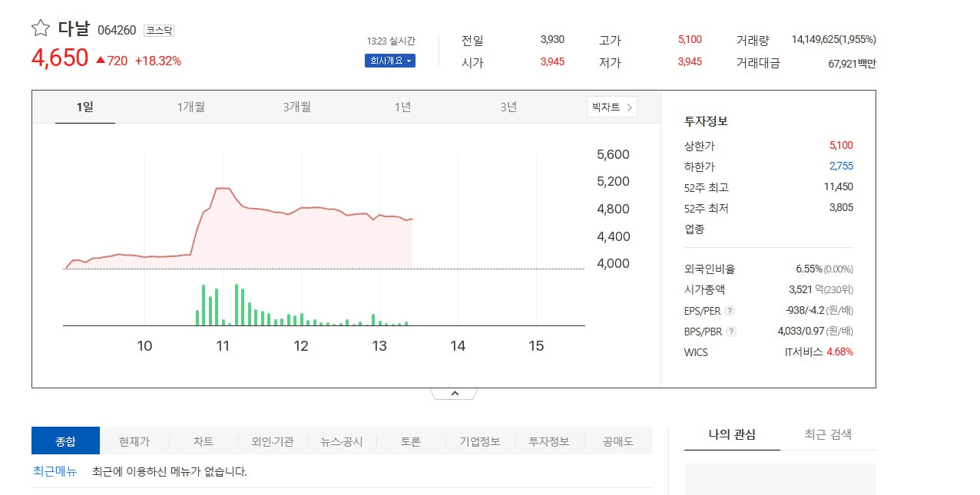Open the 빅차트 big chart link
This screenshot has width=980, height=495.
pos(612,107)
